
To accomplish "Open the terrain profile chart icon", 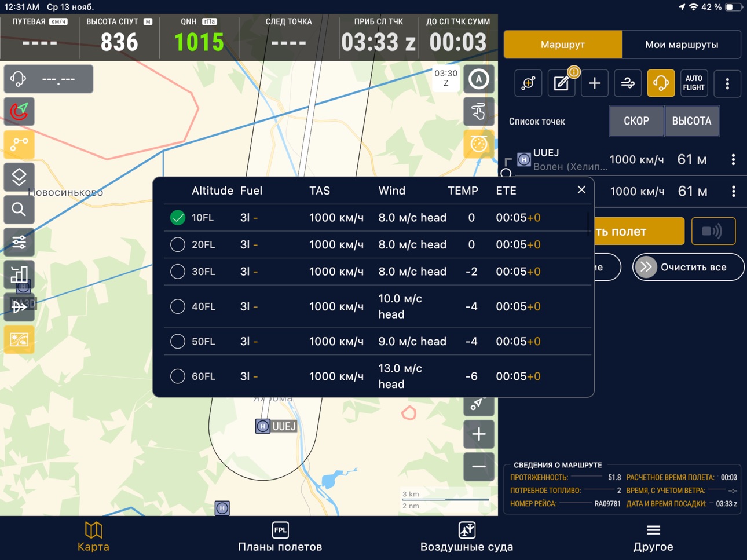I will pos(19,274).
